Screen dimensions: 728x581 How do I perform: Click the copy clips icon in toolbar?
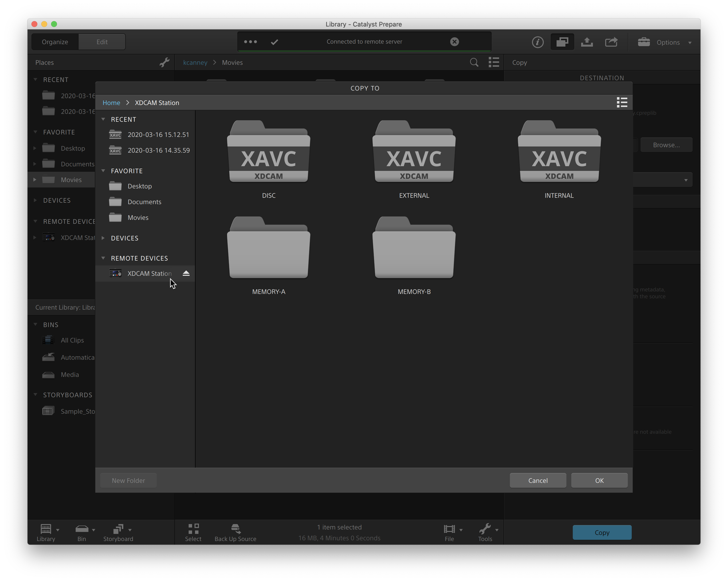point(562,42)
